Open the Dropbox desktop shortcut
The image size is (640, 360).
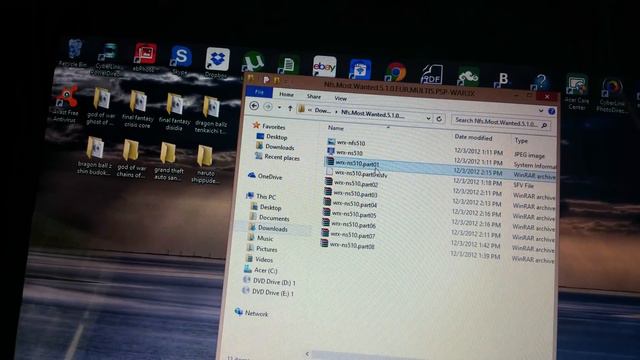click(217, 62)
